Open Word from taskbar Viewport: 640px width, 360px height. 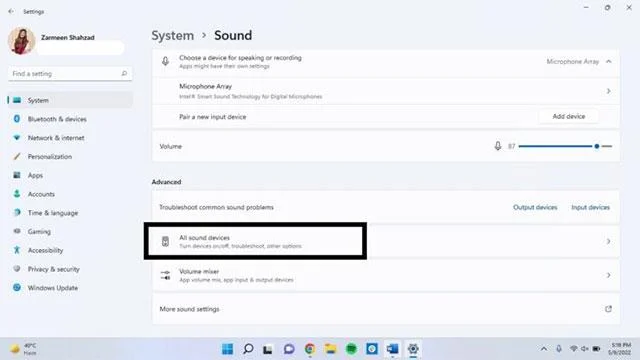pos(392,349)
